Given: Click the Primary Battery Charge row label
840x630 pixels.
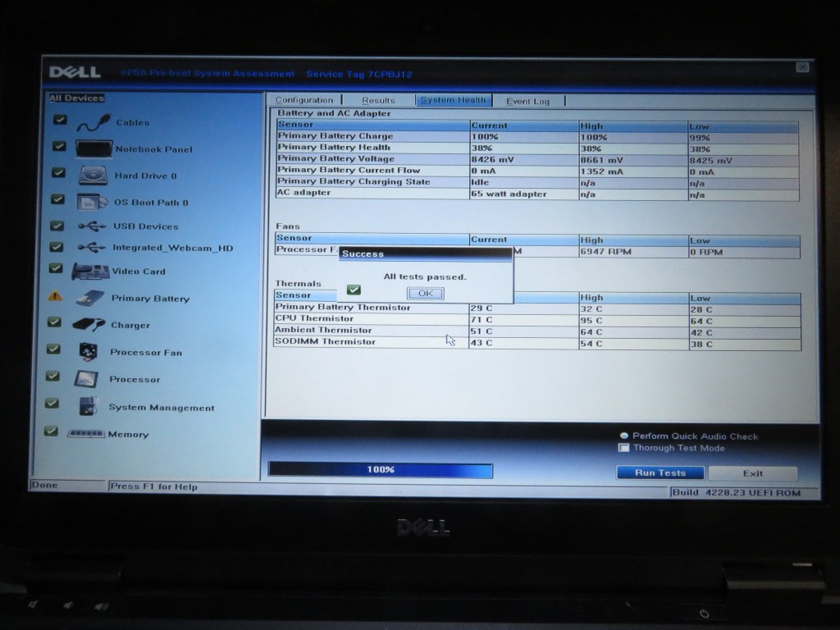Looking at the screenshot, I should [336, 135].
